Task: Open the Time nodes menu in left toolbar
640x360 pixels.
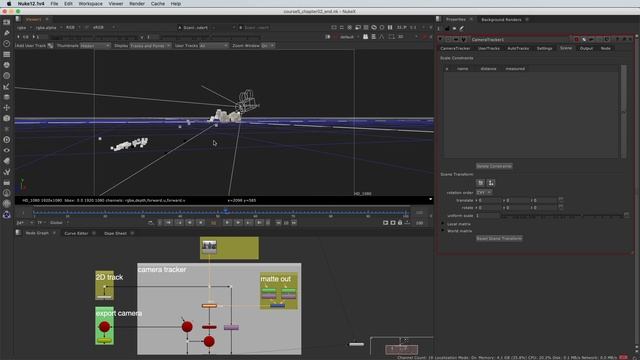Action: click(7, 43)
